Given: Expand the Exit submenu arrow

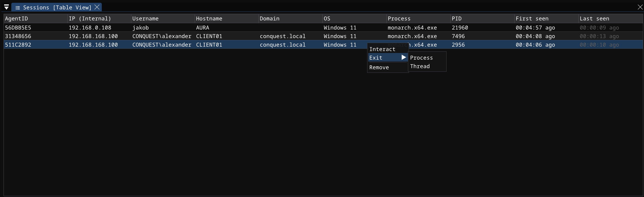Looking at the screenshot, I should click(403, 57).
